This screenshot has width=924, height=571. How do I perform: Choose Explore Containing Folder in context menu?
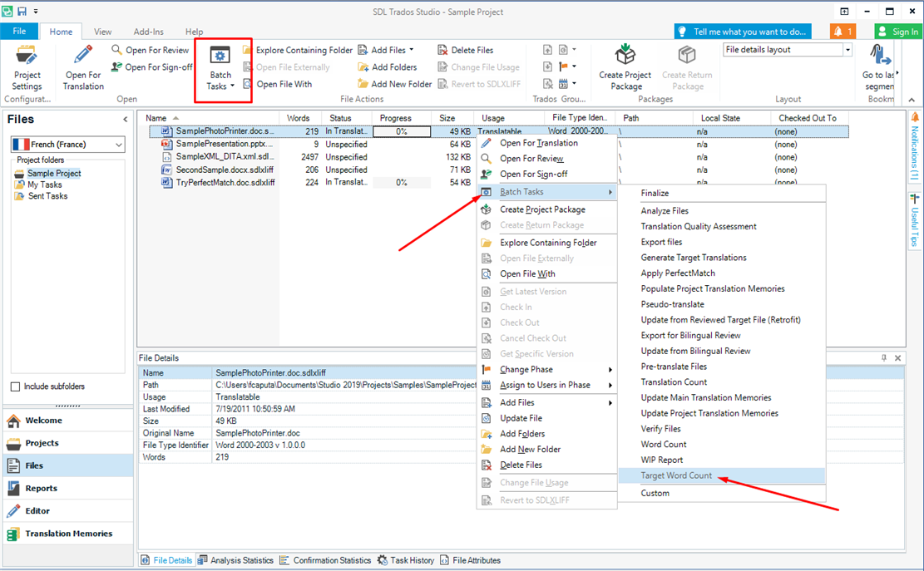tap(547, 243)
